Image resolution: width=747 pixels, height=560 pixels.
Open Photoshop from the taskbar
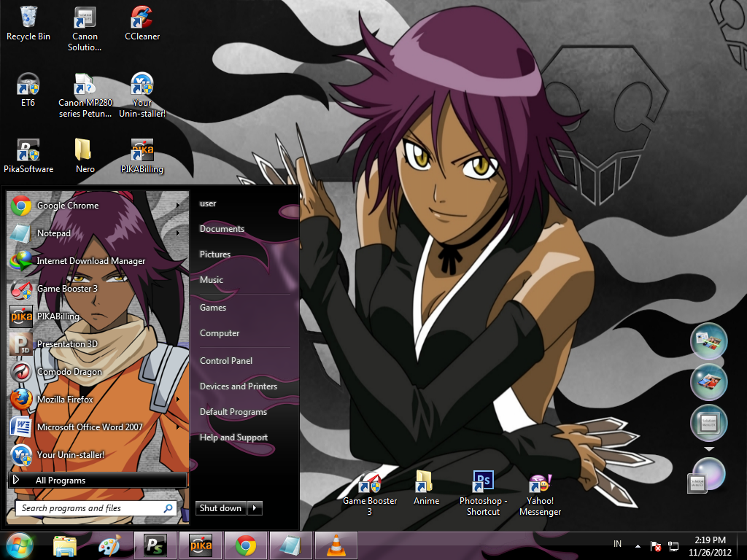[x=155, y=545]
